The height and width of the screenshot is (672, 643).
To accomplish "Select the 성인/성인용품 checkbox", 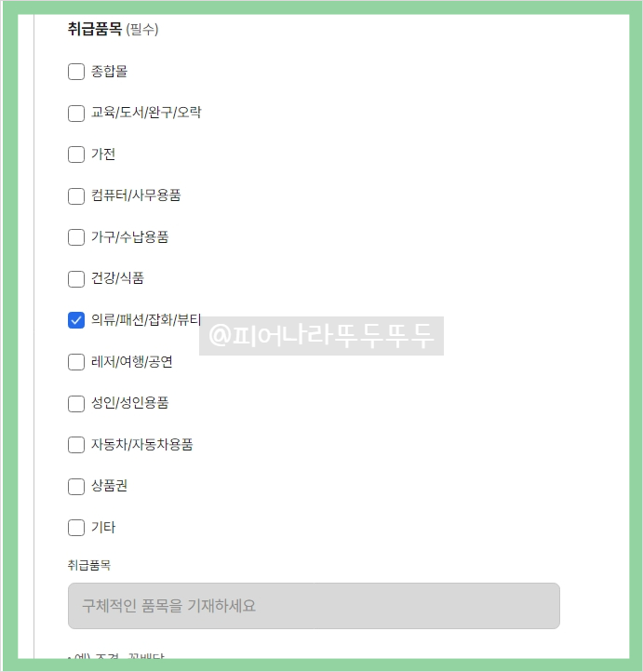I will tap(76, 403).
